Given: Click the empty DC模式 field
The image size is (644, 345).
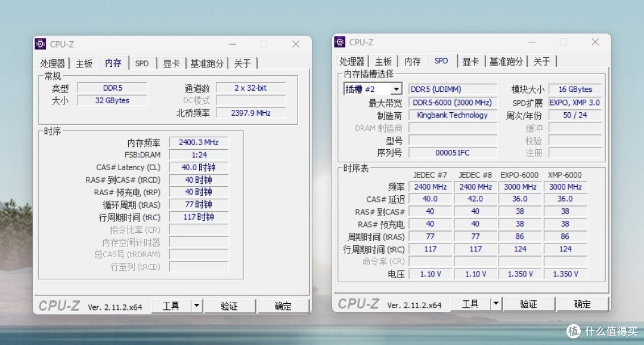Looking at the screenshot, I should 250,100.
